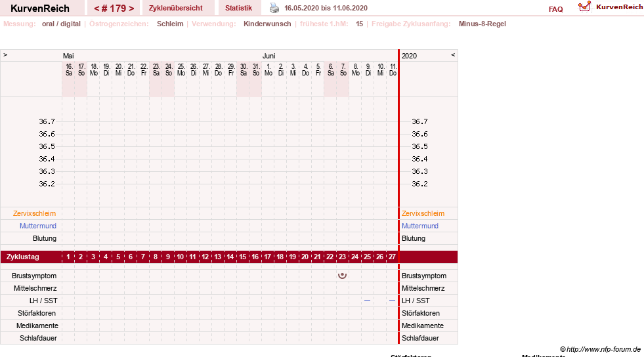This screenshot has height=357, width=644.
Task: Click the Mai month label
Action: [x=68, y=56]
